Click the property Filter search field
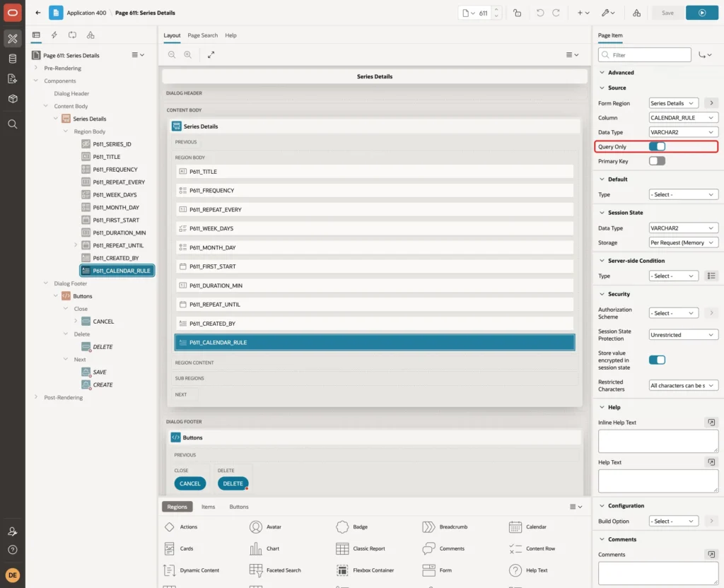724x588 pixels. coord(644,55)
